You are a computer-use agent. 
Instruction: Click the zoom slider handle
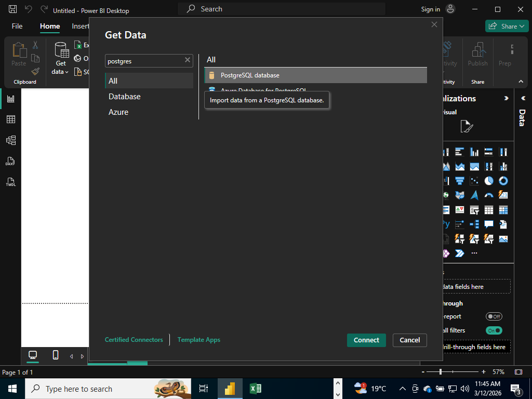click(441, 372)
